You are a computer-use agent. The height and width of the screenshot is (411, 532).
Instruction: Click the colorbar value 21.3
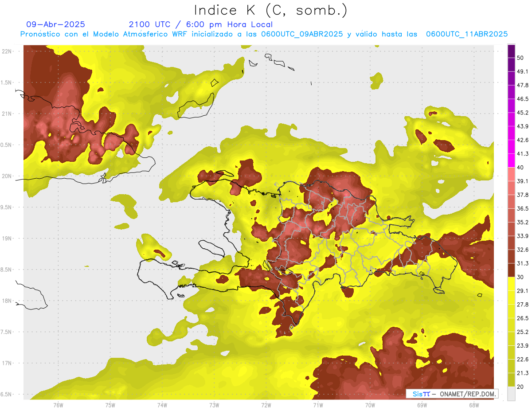(x=523, y=373)
